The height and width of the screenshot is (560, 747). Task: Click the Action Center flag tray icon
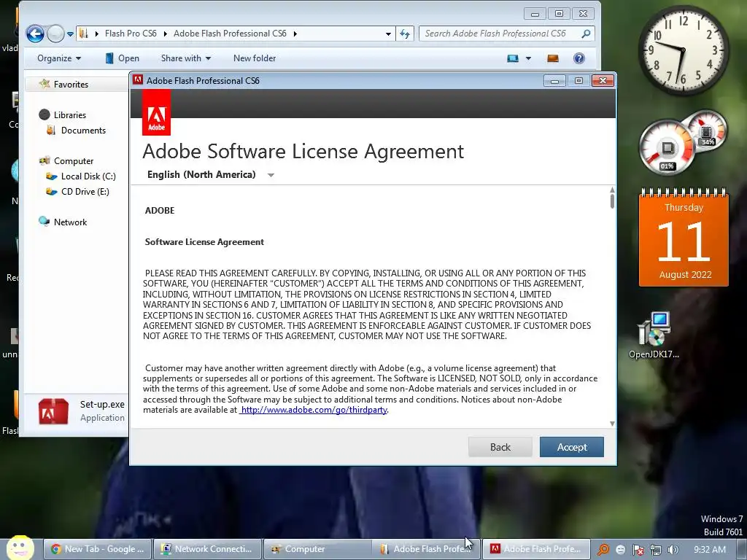638,550
